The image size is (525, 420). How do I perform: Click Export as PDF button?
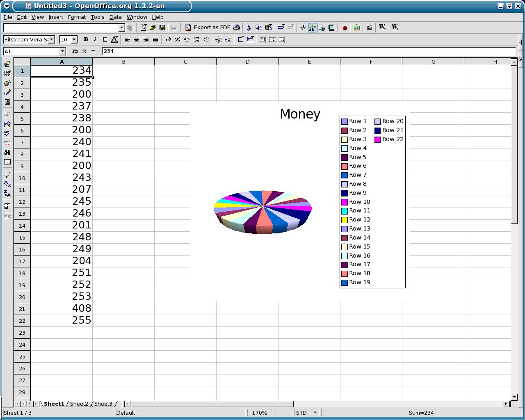pyautogui.click(x=208, y=27)
